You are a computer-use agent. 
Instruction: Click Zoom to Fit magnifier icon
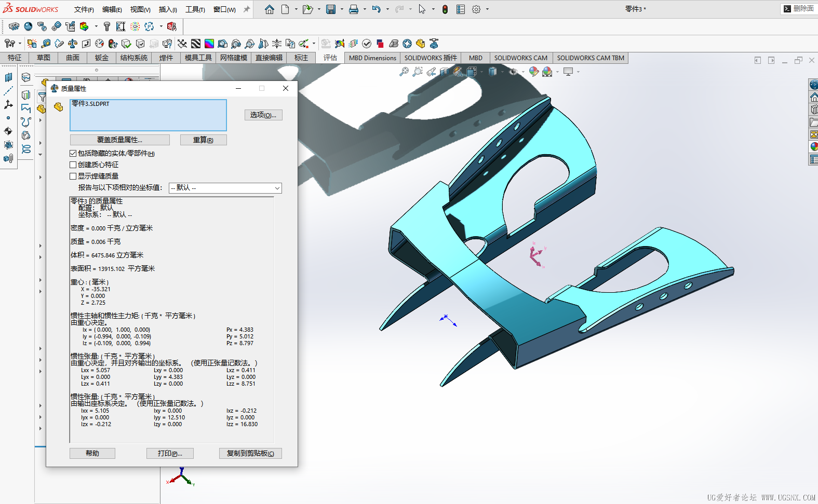pos(404,72)
